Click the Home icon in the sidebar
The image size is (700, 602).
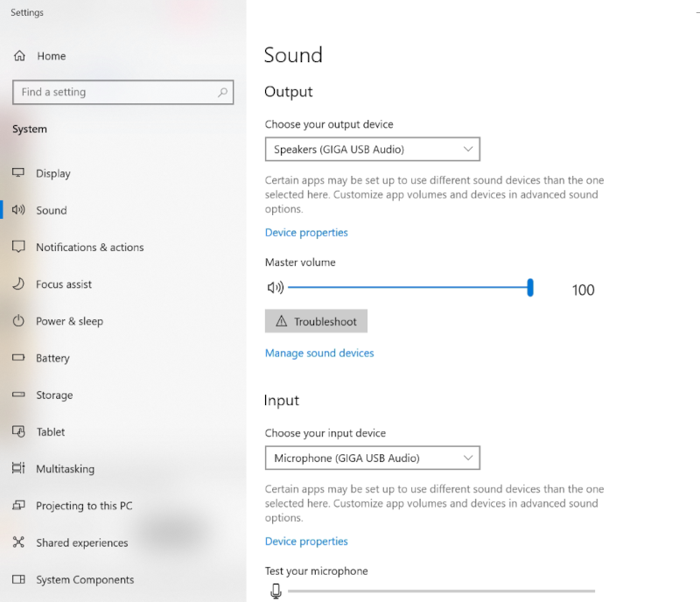tap(19, 56)
